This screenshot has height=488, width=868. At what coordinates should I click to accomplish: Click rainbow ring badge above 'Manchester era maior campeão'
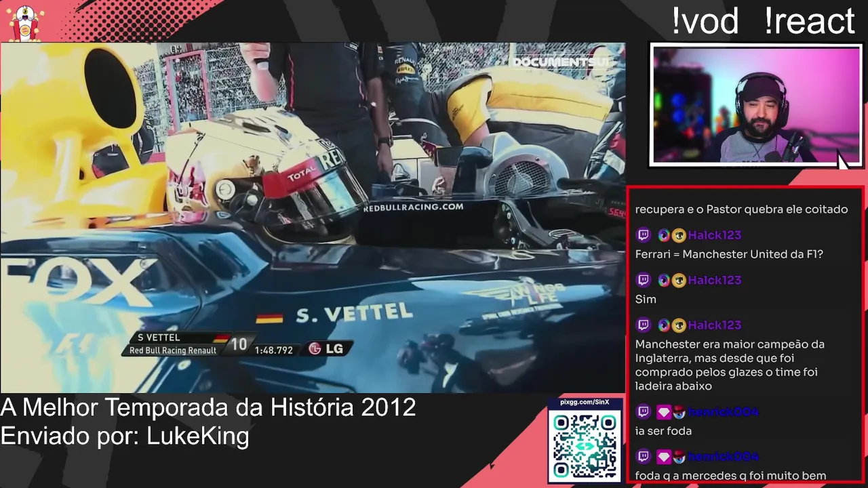click(664, 325)
